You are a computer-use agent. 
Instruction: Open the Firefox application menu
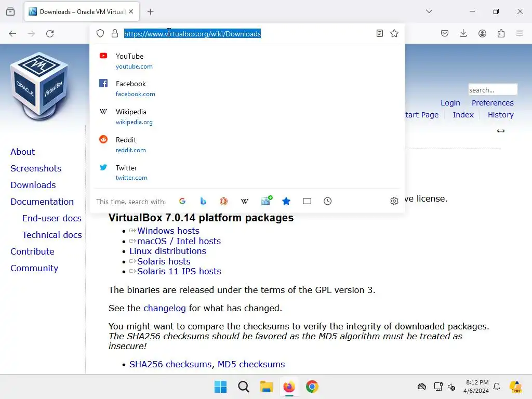click(x=520, y=33)
